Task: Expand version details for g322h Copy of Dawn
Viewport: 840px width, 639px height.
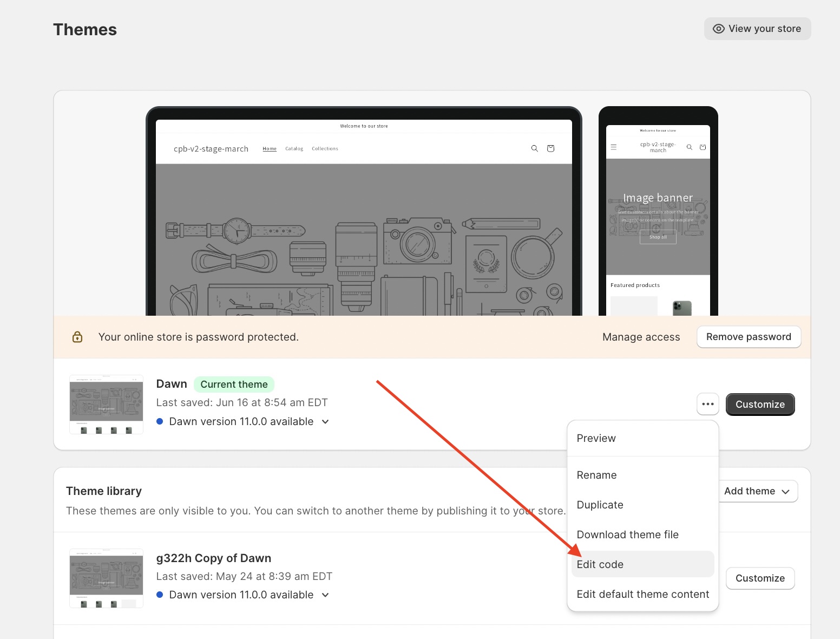Action: (325, 595)
